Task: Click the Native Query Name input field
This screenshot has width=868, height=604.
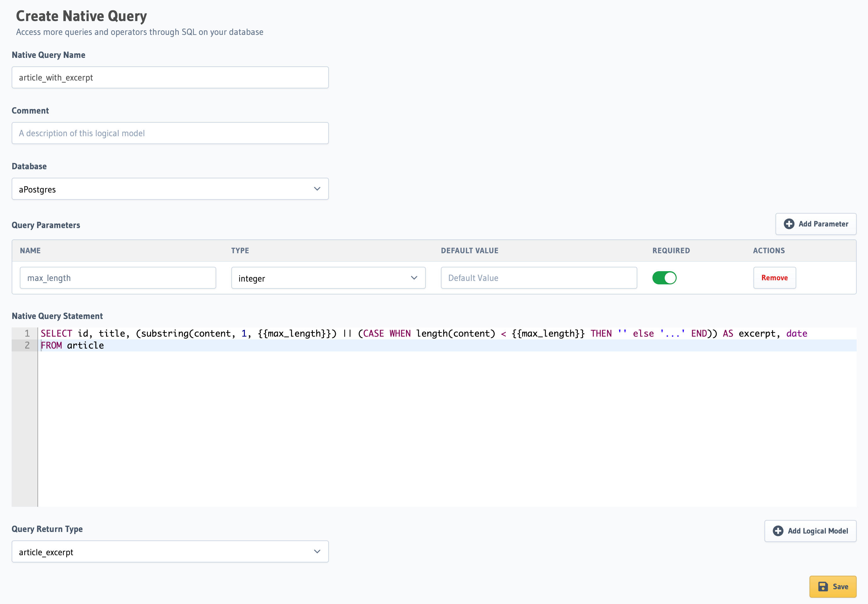Action: [x=170, y=77]
